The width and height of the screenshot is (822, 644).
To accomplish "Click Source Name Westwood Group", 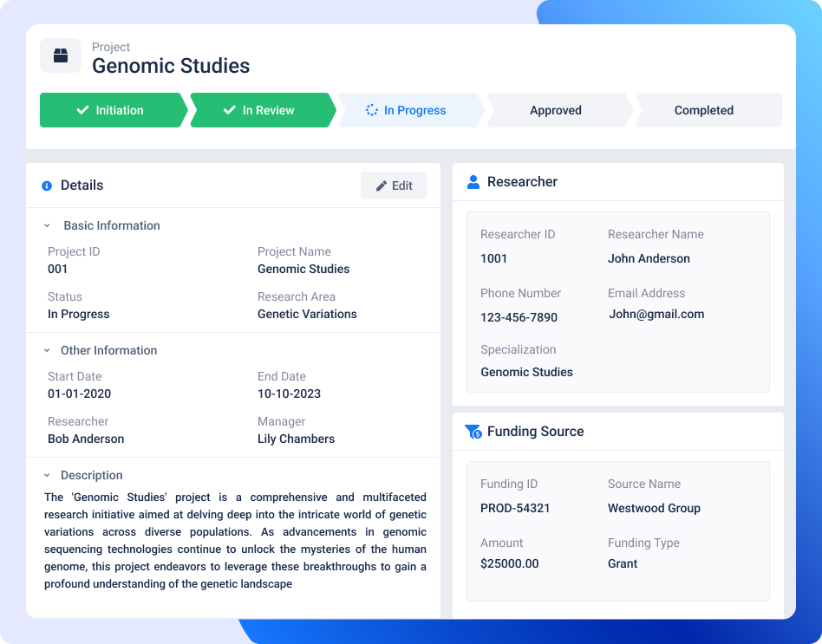I will click(655, 508).
